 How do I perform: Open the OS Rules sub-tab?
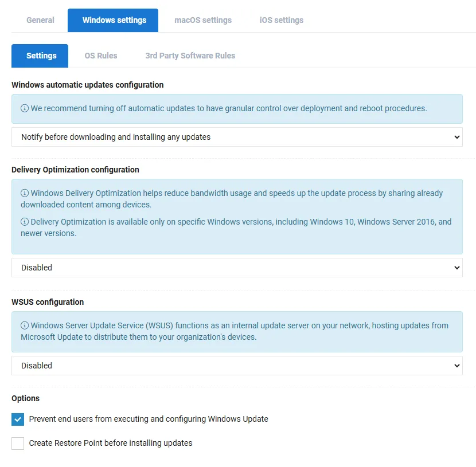click(101, 56)
